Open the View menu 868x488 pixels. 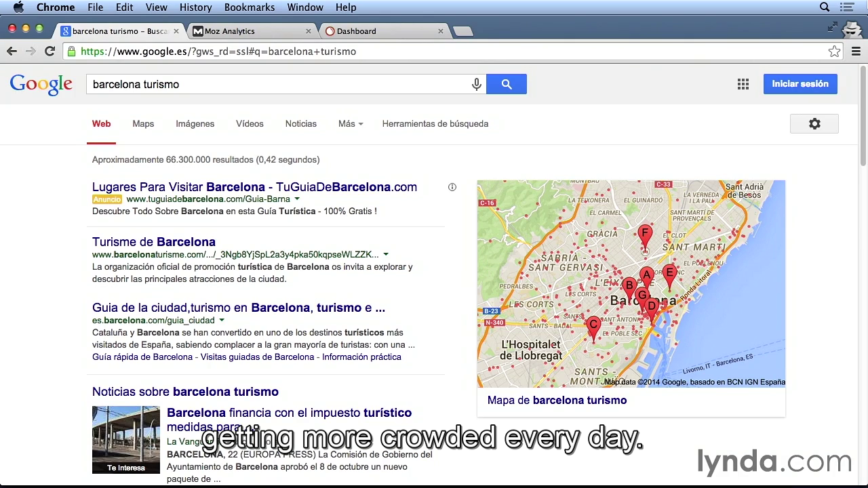click(x=156, y=7)
